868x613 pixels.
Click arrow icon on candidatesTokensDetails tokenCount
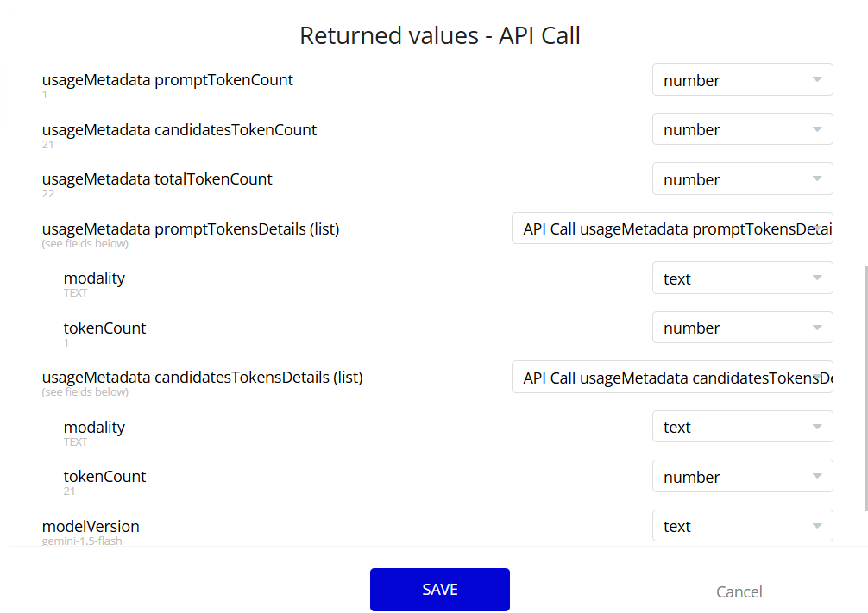point(816,477)
